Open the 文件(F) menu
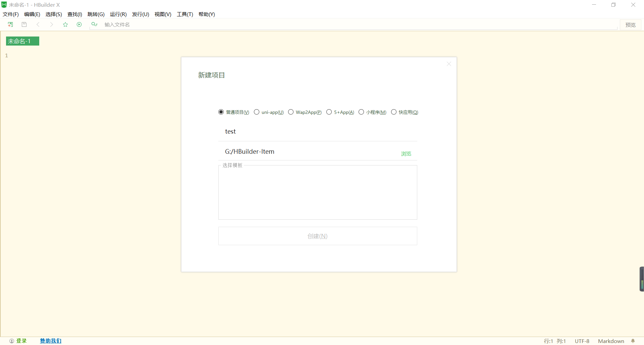644x345 pixels. tap(11, 14)
